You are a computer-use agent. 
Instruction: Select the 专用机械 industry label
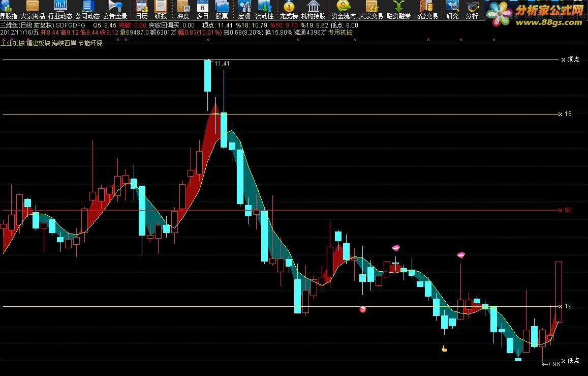(341, 33)
